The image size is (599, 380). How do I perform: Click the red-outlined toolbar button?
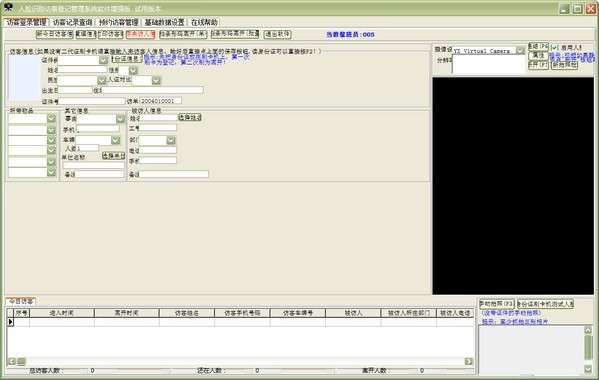[x=141, y=34]
